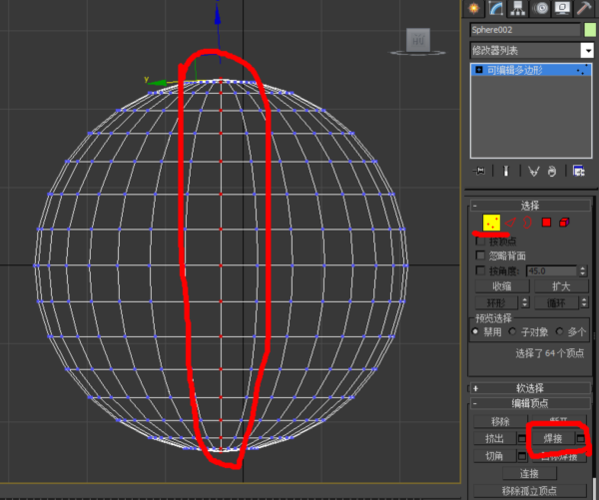Select the 禁用 preview radio button

(x=475, y=332)
